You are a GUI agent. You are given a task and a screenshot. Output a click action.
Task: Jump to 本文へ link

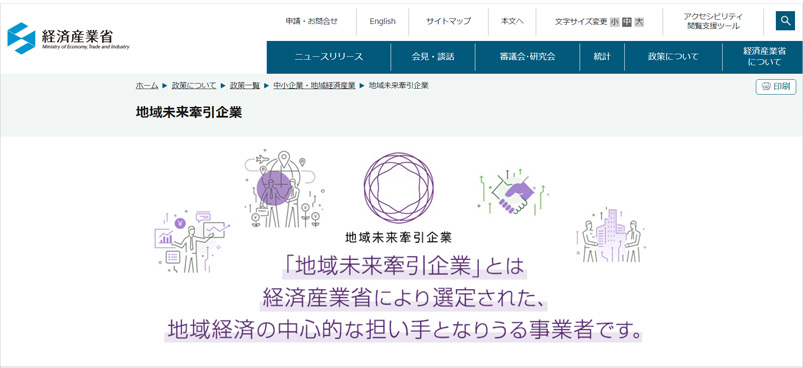[512, 21]
